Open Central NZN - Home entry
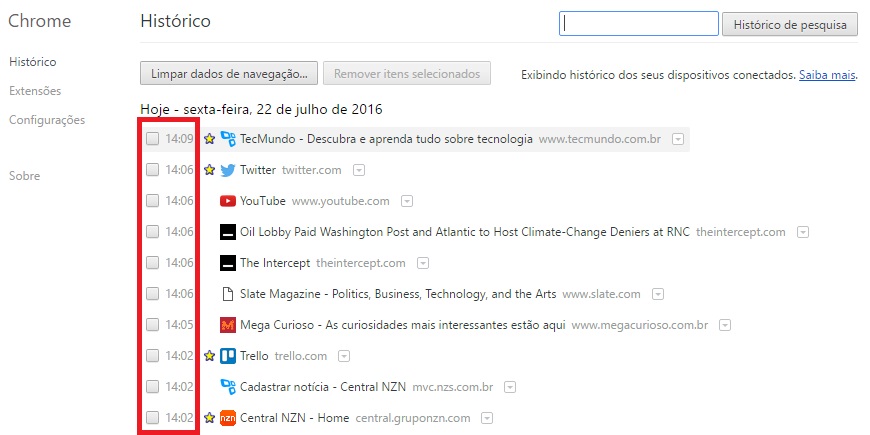This screenshot has height=435, width=870. click(x=295, y=418)
